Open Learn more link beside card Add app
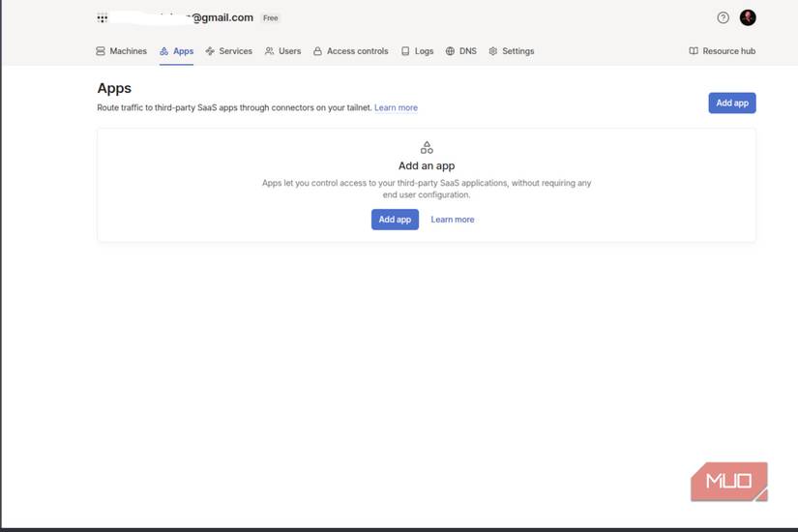The image size is (798, 532). click(x=453, y=220)
